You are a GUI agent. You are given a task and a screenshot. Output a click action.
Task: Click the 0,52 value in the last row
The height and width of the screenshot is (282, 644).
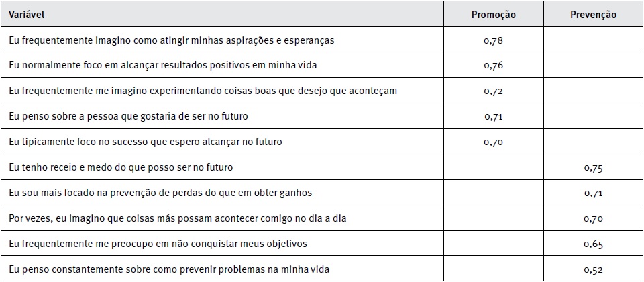pyautogui.click(x=593, y=269)
